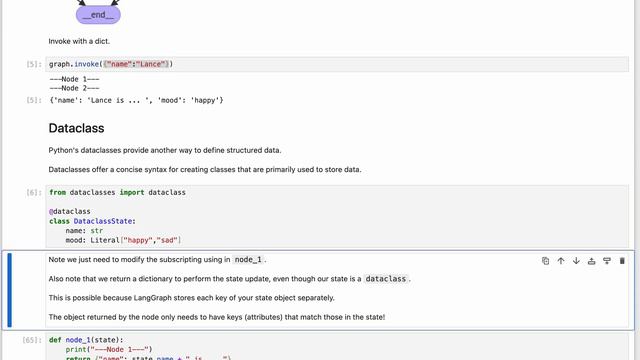The image size is (640, 360).
Task: Click the paragraph about Python's dataclasses
Action: (165, 150)
